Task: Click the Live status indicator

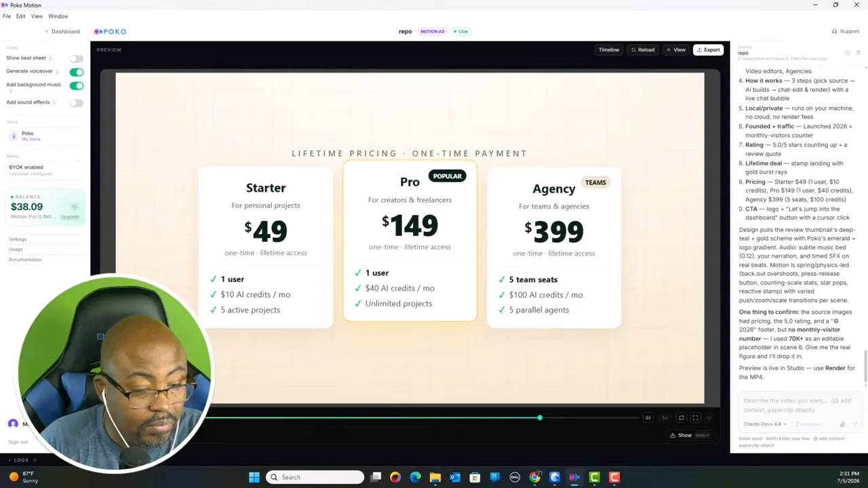Action: (x=461, y=31)
